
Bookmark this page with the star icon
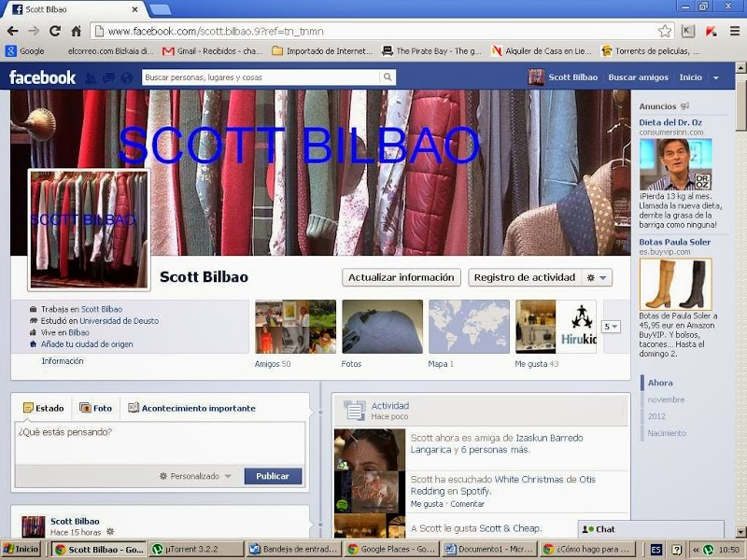(x=665, y=32)
